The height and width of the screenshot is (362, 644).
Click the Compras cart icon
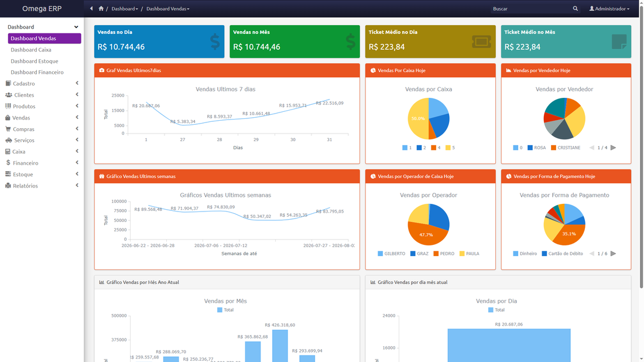point(8,129)
